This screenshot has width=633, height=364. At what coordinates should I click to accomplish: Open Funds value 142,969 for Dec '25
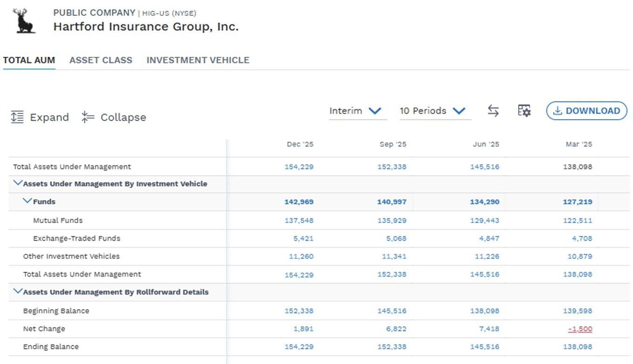point(299,202)
